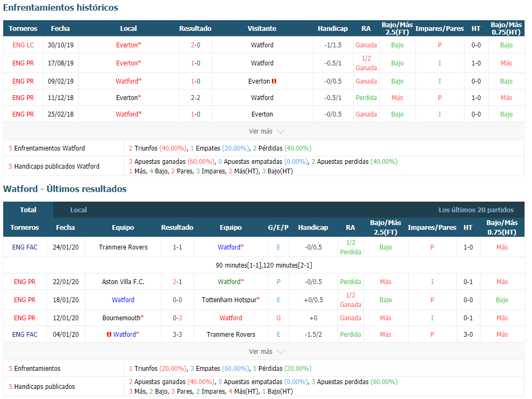
Task: Open Tottenham Hotspur team link
Action: pyautogui.click(x=231, y=300)
